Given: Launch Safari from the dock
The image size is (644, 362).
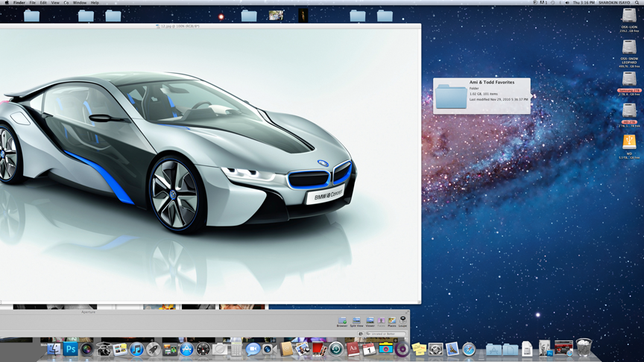Looking at the screenshot, I should 469,349.
